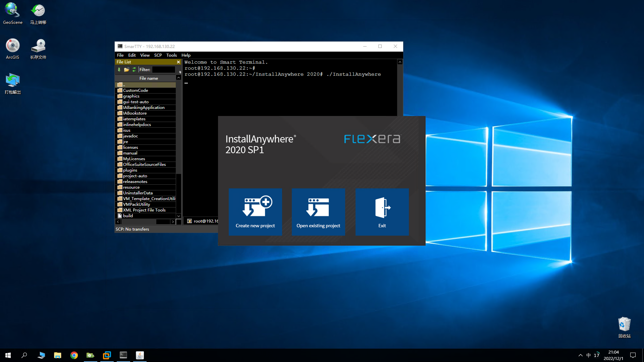644x362 pixels.
Task: Select the project-auto folder
Action: point(146,176)
